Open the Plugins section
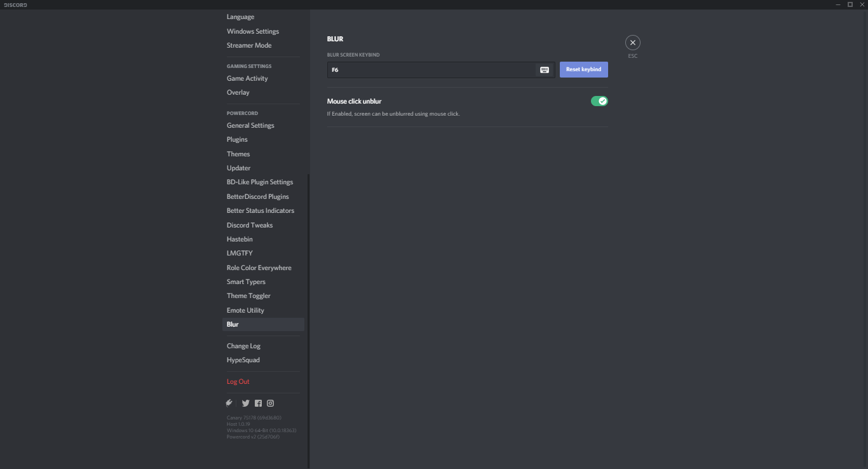The width and height of the screenshot is (868, 469). coord(263,140)
